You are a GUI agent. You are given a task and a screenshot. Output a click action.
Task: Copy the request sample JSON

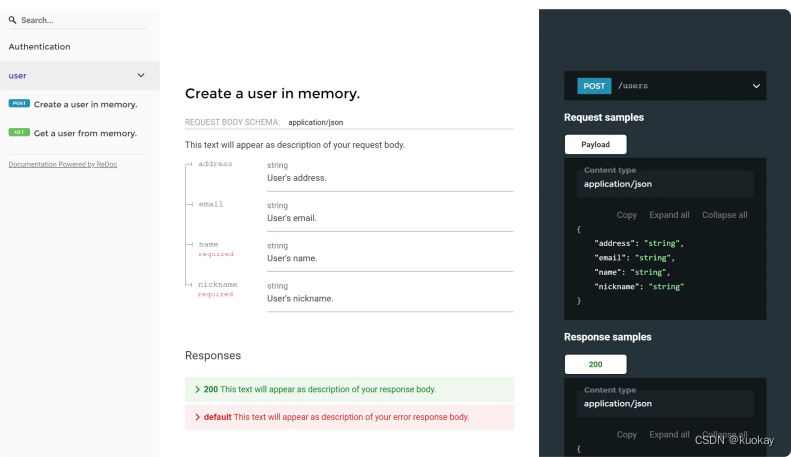point(627,215)
